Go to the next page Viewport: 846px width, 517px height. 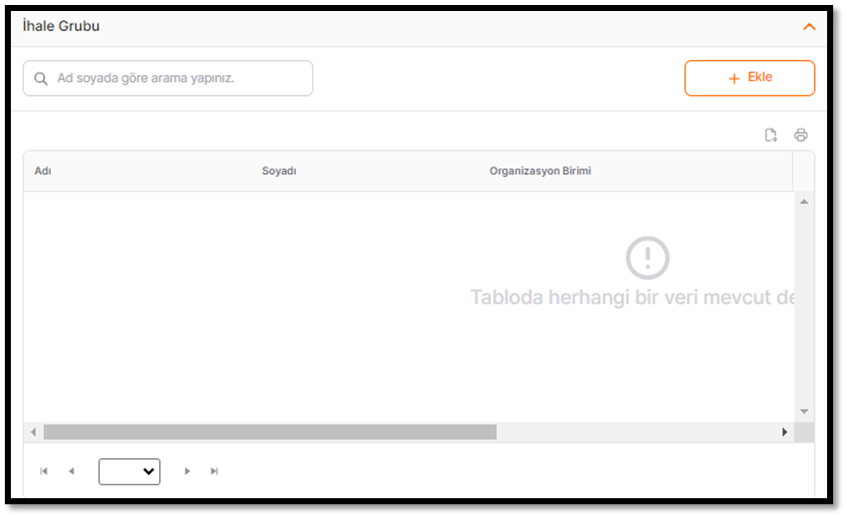tap(187, 471)
